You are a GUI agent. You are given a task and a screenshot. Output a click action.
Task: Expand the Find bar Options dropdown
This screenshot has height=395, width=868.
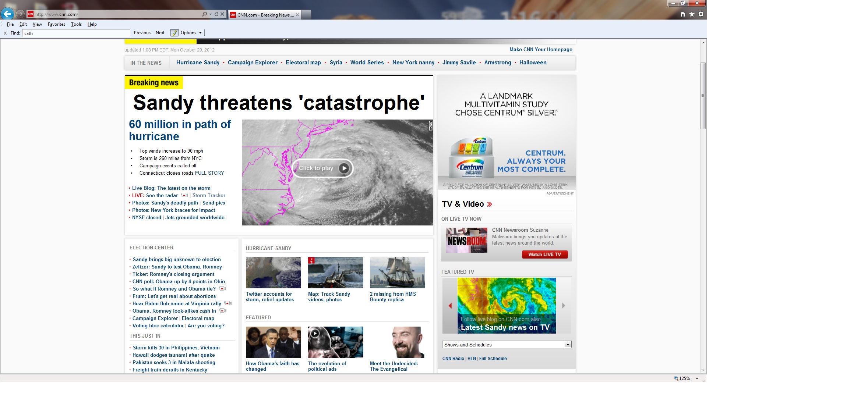pos(200,33)
